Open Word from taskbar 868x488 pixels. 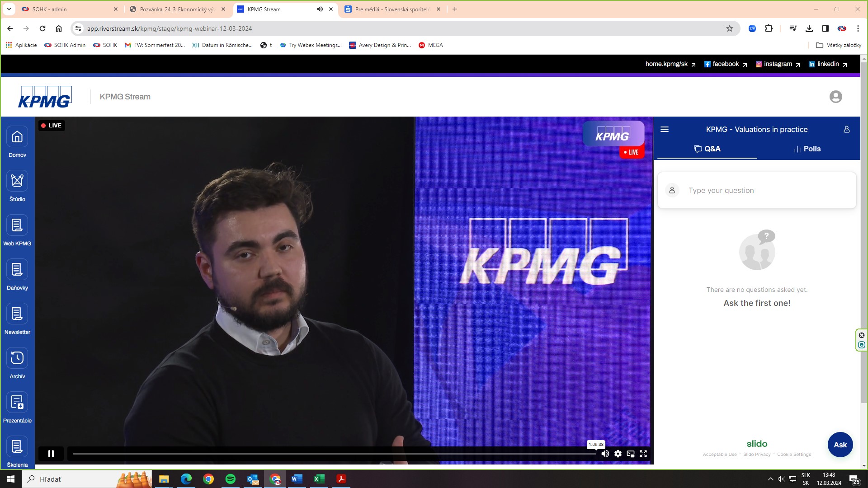(x=297, y=479)
